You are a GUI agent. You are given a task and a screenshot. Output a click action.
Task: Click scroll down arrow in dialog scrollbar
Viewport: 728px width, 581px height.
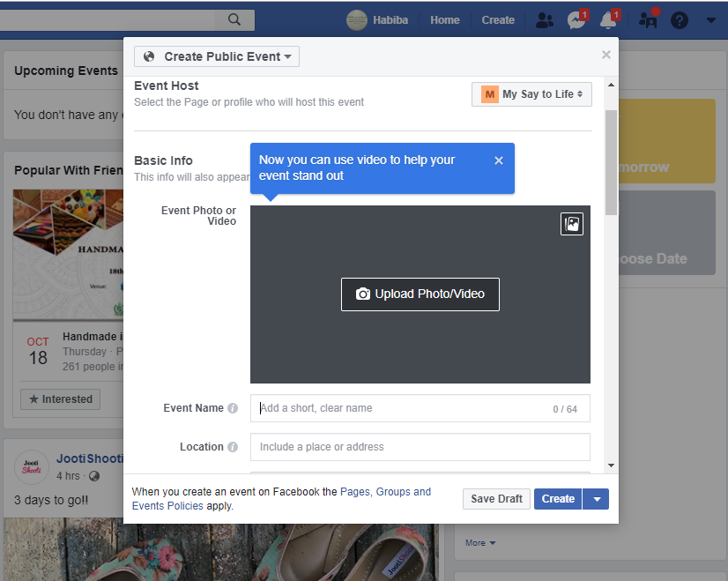(x=611, y=466)
